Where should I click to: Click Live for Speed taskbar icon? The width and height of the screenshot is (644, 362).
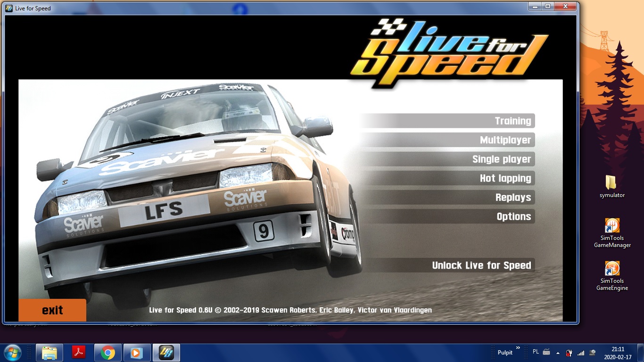pyautogui.click(x=166, y=353)
